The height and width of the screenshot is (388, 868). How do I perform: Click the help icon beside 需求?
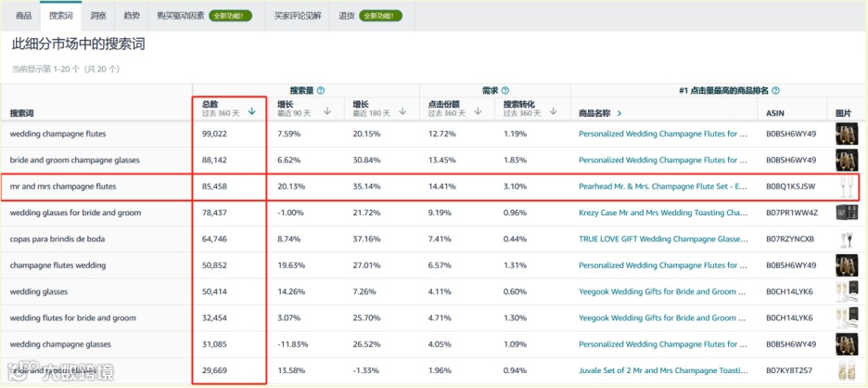coord(504,90)
